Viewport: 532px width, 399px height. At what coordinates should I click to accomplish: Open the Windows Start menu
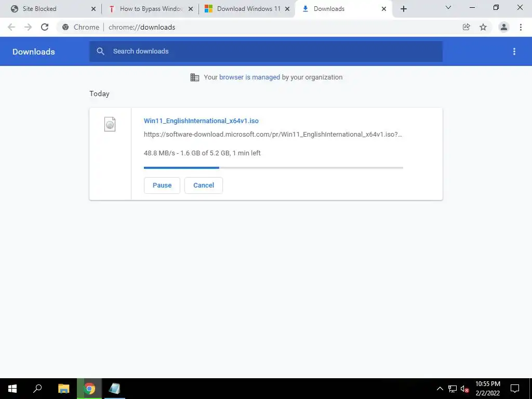pyautogui.click(x=12, y=389)
